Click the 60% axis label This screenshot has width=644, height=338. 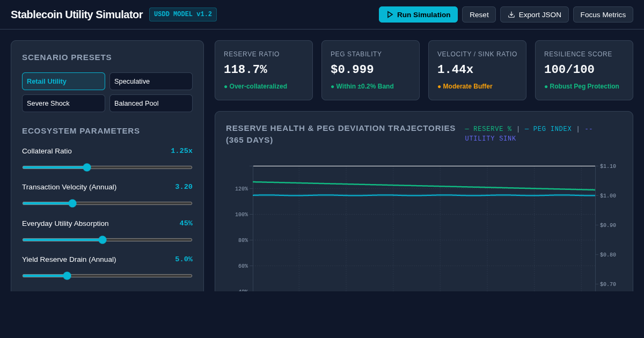(x=243, y=266)
